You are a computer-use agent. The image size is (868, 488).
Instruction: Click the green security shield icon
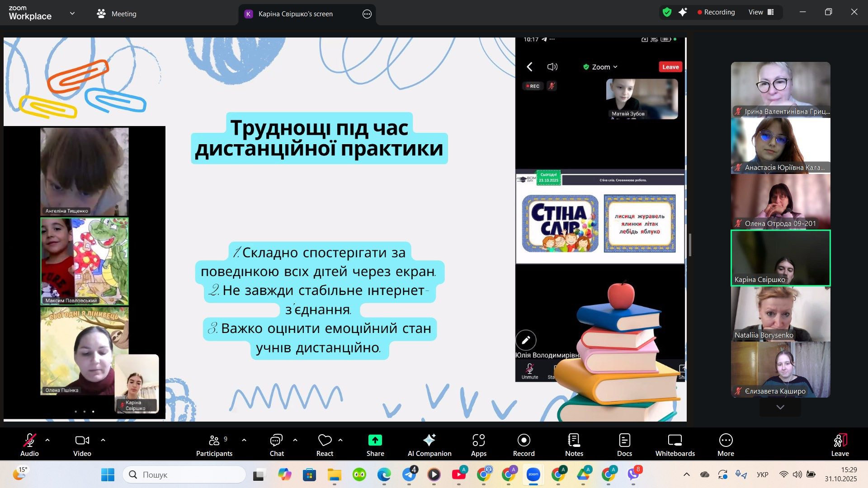point(667,12)
